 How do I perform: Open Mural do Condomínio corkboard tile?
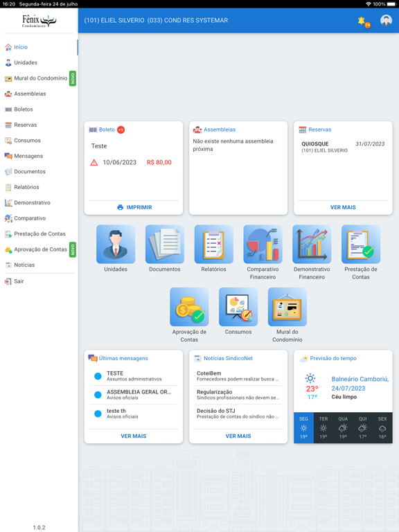pos(287,307)
